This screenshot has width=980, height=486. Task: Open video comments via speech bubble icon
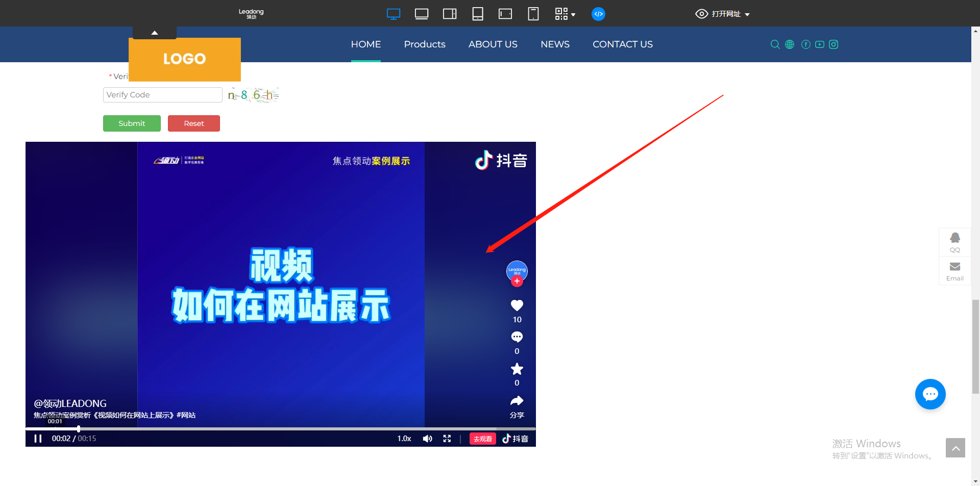click(x=517, y=337)
